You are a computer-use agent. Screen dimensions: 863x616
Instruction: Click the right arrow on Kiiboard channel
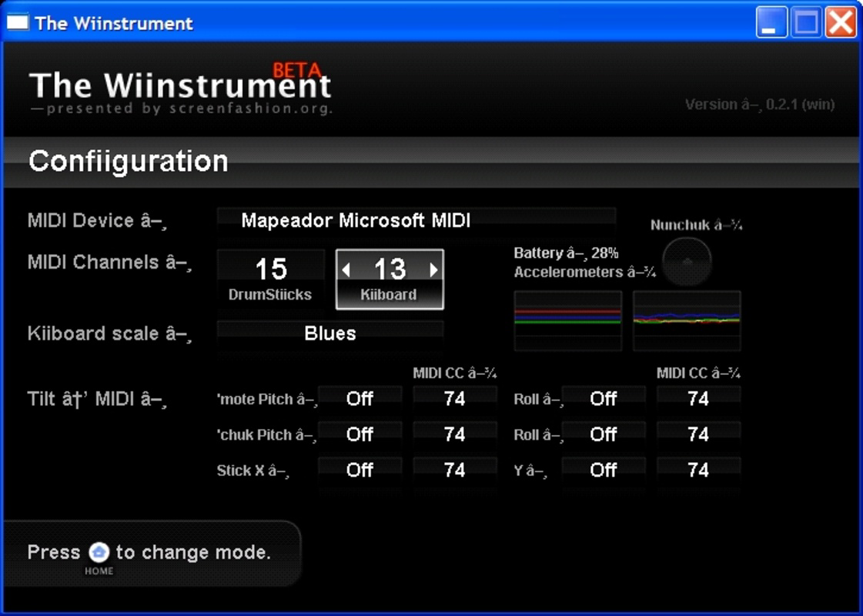pos(433,269)
